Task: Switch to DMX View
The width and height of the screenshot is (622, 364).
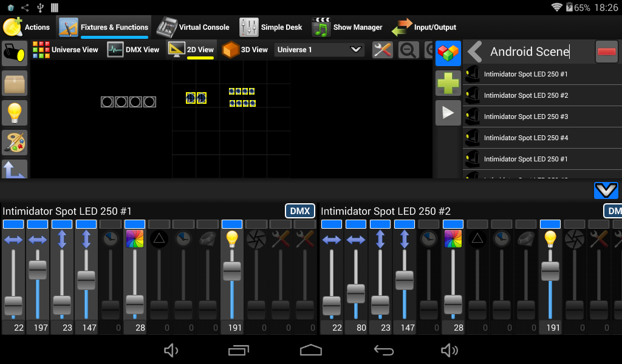Action: coord(133,50)
